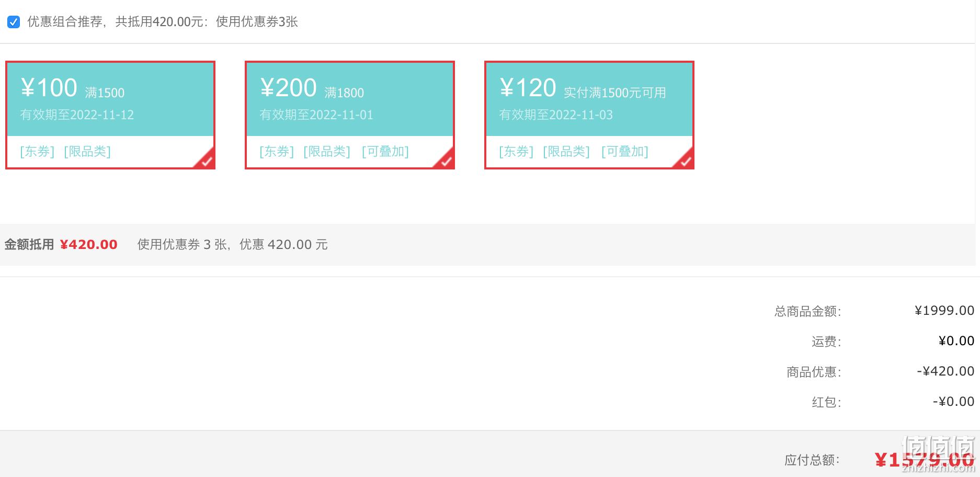Click [限品类] tag on the ¥200 coupon

point(327,152)
